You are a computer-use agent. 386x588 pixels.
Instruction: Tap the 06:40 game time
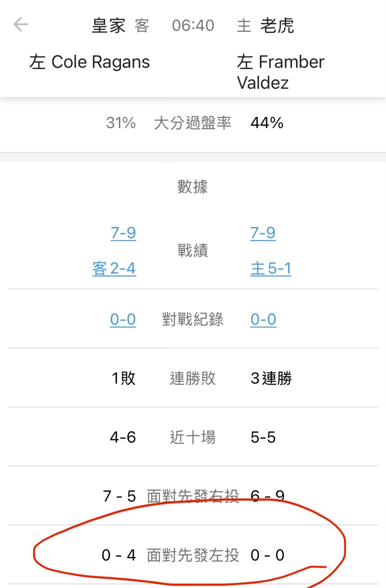(x=193, y=26)
